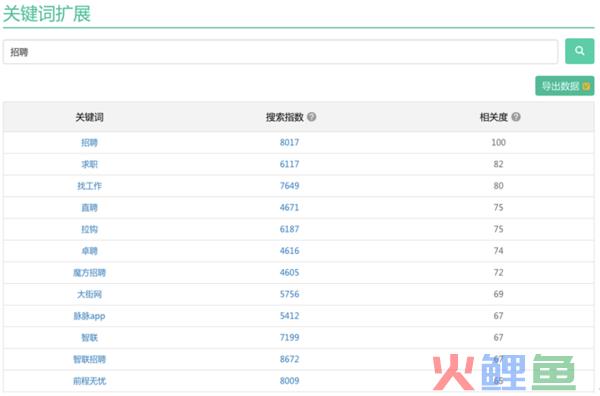Click search index value 6187
The height and width of the screenshot is (396, 600).
click(x=289, y=229)
